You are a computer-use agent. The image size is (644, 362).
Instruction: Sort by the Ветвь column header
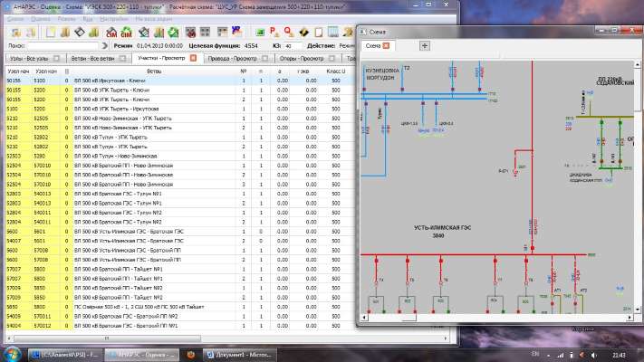[154, 71]
